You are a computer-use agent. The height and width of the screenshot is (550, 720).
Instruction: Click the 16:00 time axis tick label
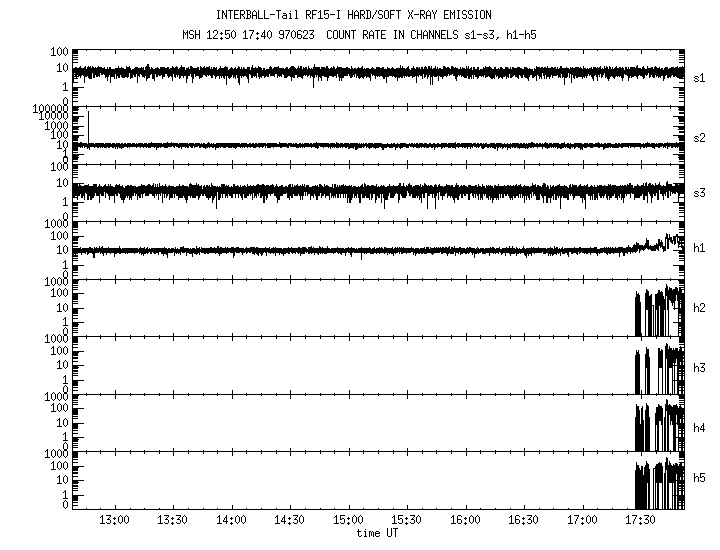pos(465,521)
